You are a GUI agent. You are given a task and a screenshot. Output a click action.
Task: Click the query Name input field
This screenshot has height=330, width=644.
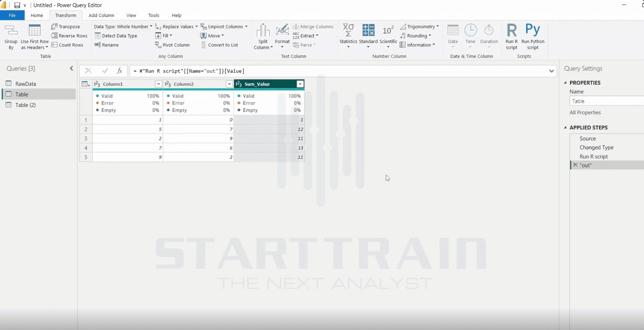point(607,101)
